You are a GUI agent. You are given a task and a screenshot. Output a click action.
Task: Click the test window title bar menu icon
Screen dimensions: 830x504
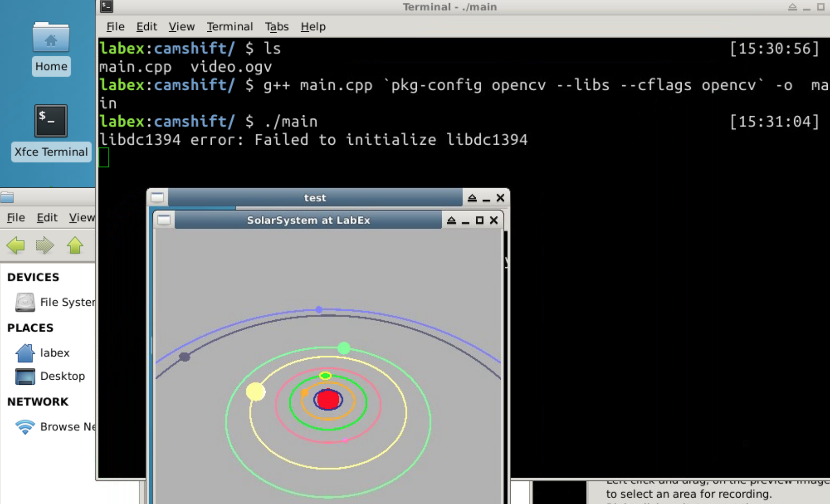158,198
